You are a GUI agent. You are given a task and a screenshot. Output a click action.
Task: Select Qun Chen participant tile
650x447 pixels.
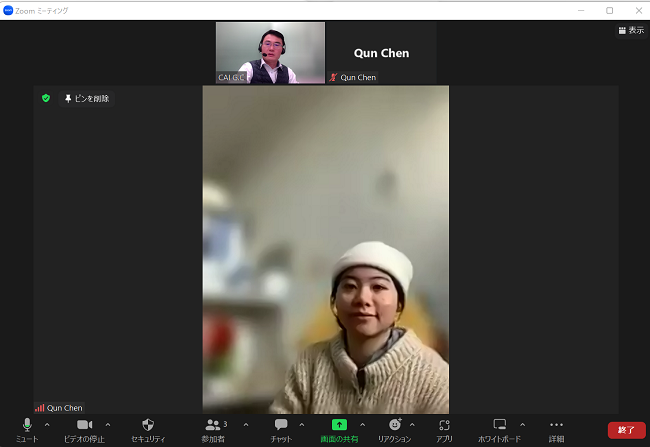click(x=381, y=53)
